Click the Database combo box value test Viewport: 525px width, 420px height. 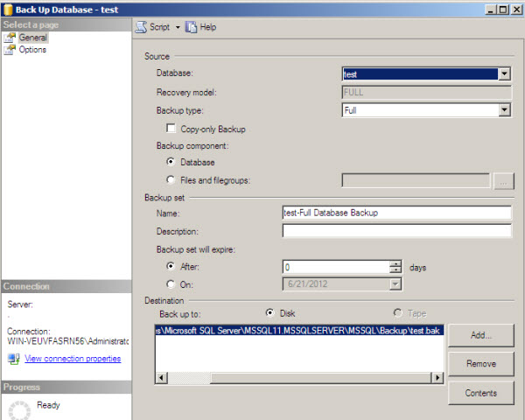point(420,74)
